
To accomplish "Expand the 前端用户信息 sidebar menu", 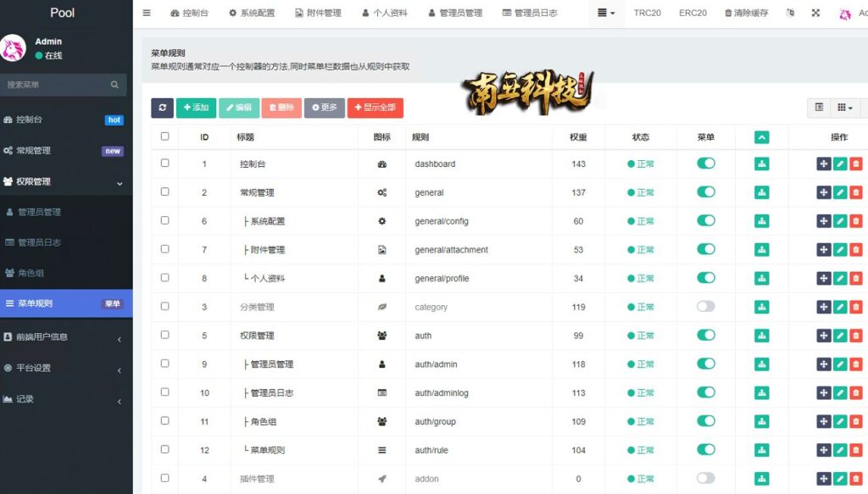I will click(66, 337).
